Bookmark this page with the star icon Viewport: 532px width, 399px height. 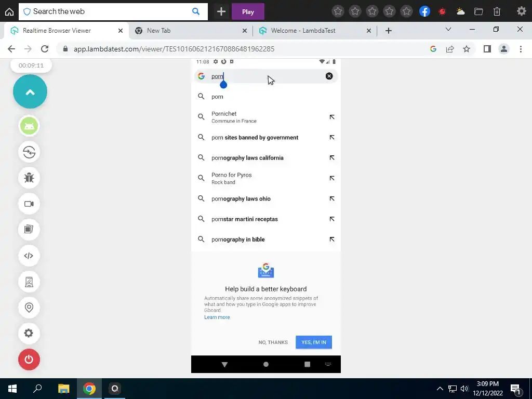click(467, 49)
